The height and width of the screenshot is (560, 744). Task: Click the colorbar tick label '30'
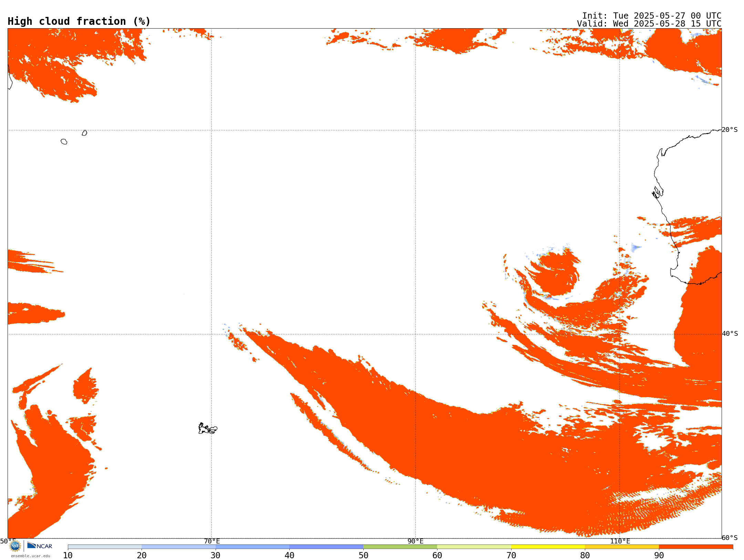click(x=216, y=555)
